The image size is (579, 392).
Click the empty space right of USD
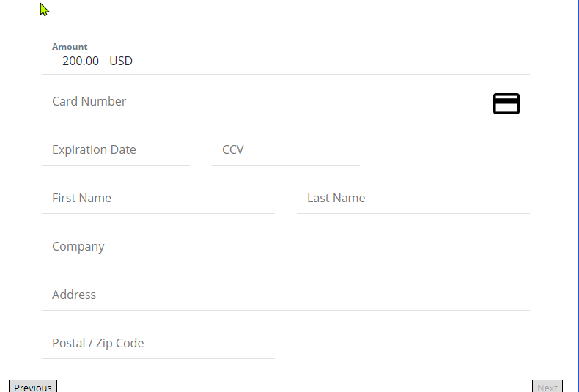331,61
